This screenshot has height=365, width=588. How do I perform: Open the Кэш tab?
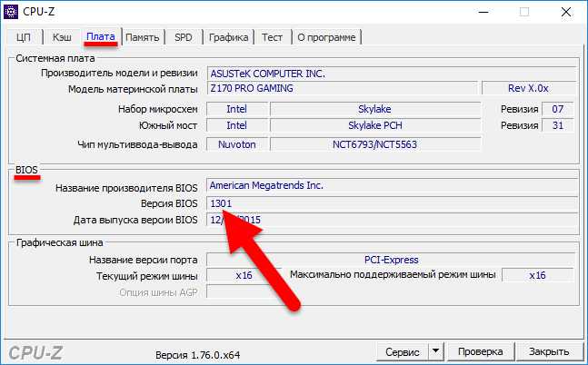[x=62, y=37]
